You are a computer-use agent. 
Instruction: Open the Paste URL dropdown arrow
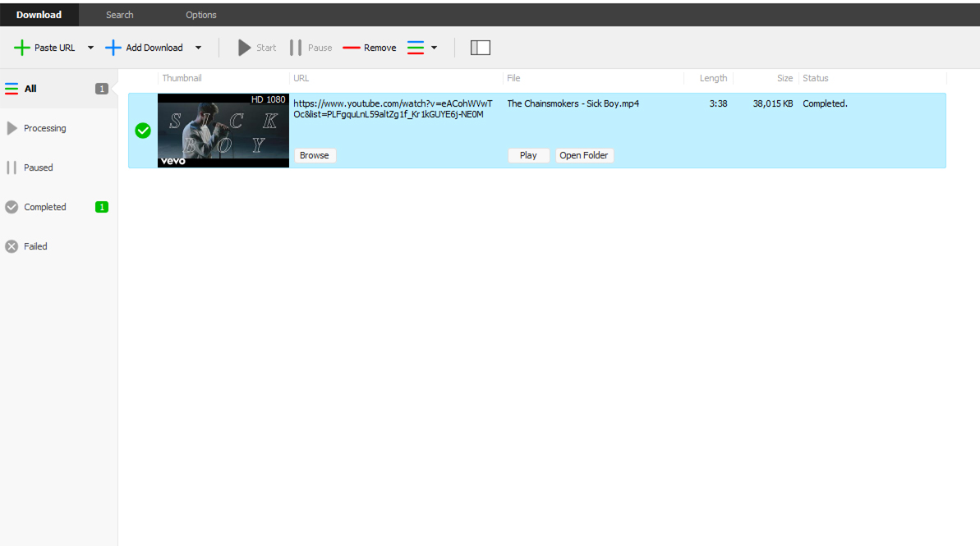point(90,48)
